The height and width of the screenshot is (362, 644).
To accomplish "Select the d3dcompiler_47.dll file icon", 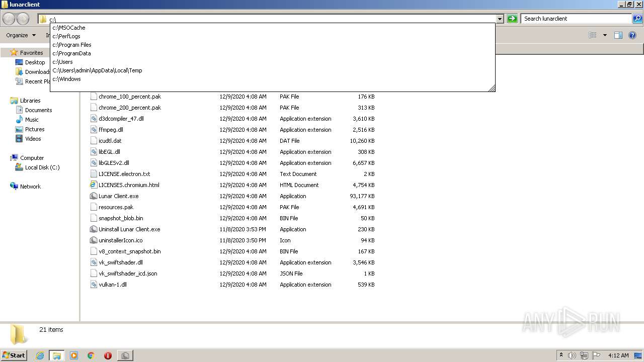I will [94, 119].
